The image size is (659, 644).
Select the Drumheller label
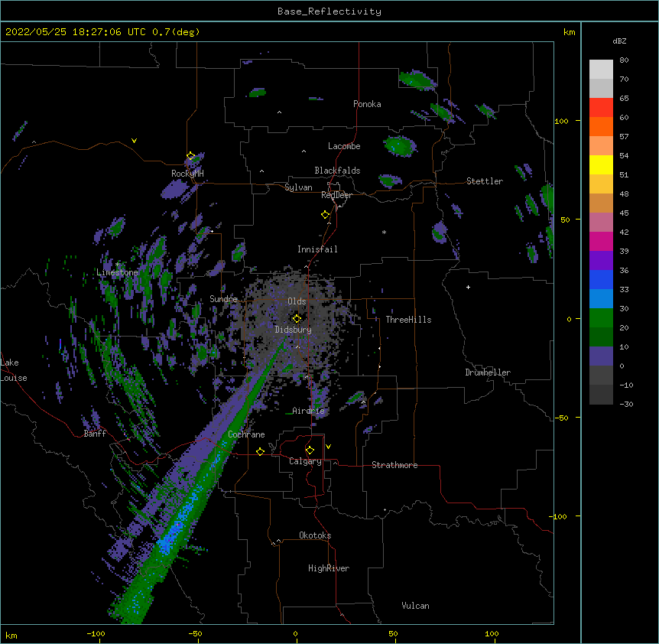pyautogui.click(x=488, y=372)
